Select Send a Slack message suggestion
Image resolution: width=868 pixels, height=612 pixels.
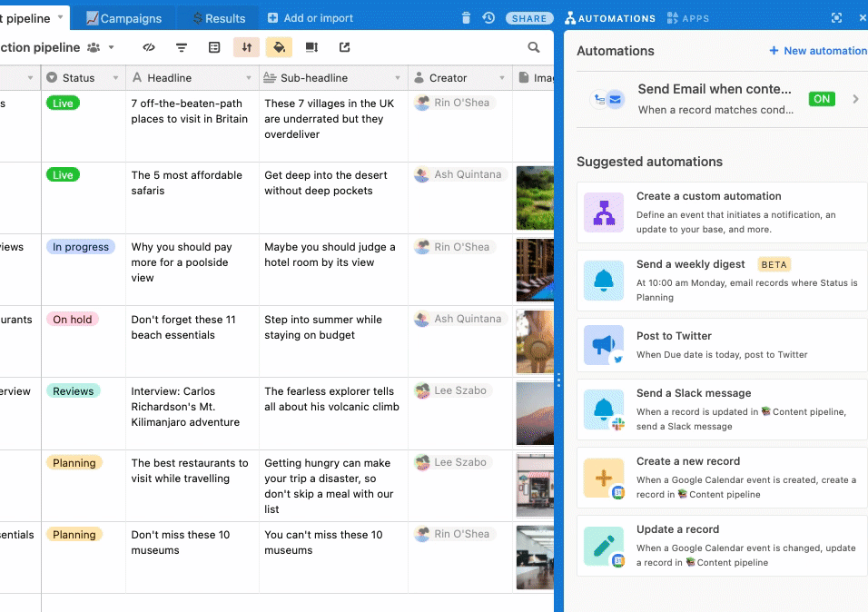tap(722, 410)
